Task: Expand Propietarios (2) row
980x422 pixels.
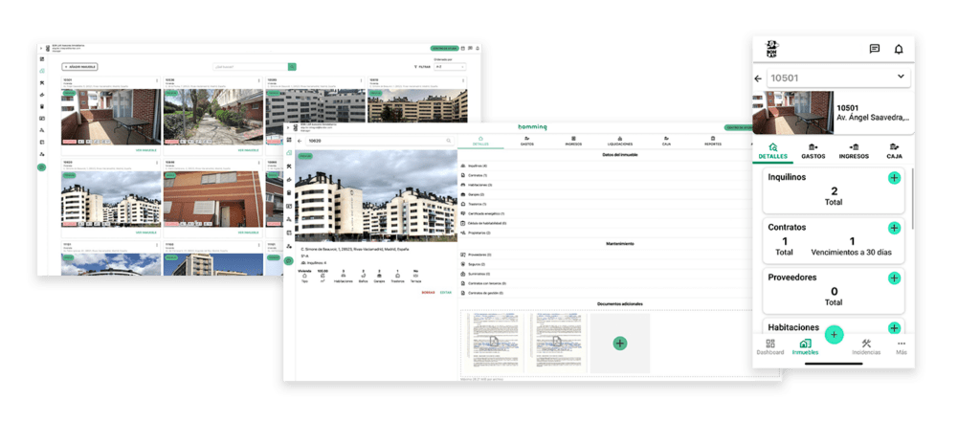Action: pos(605,233)
